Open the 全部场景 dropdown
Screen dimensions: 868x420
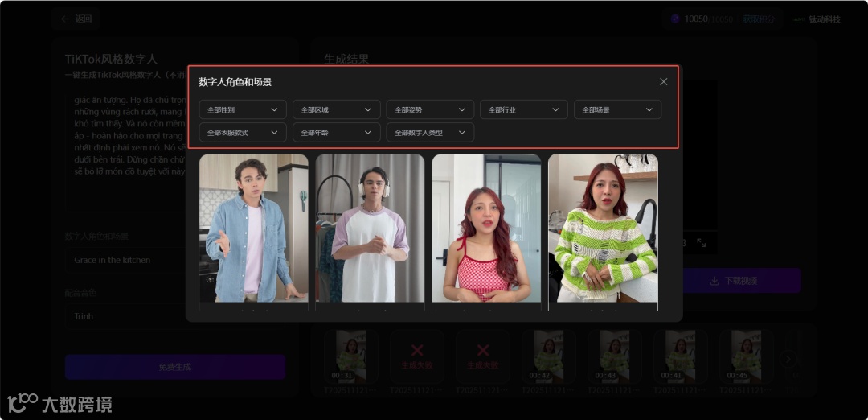click(618, 109)
